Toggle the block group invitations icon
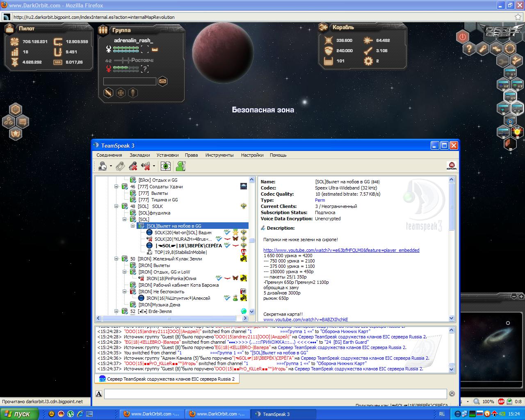Viewport: 525px width, 420px height. (x=108, y=93)
